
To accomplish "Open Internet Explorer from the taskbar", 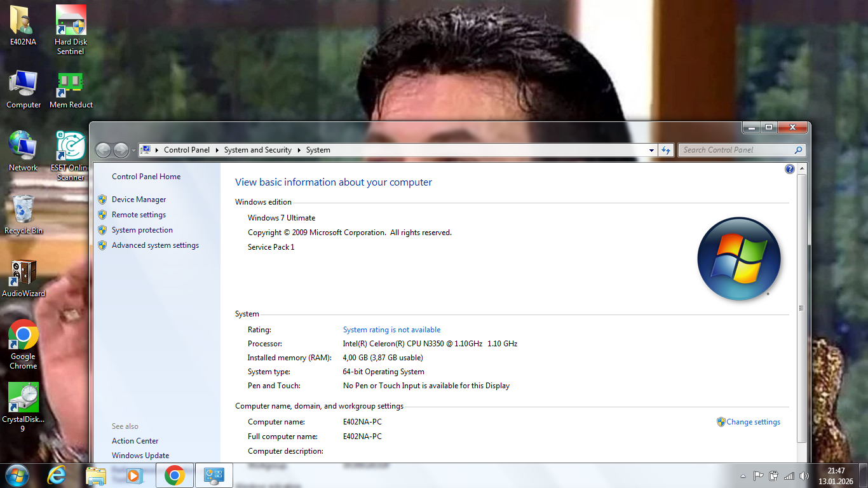I will 57,475.
